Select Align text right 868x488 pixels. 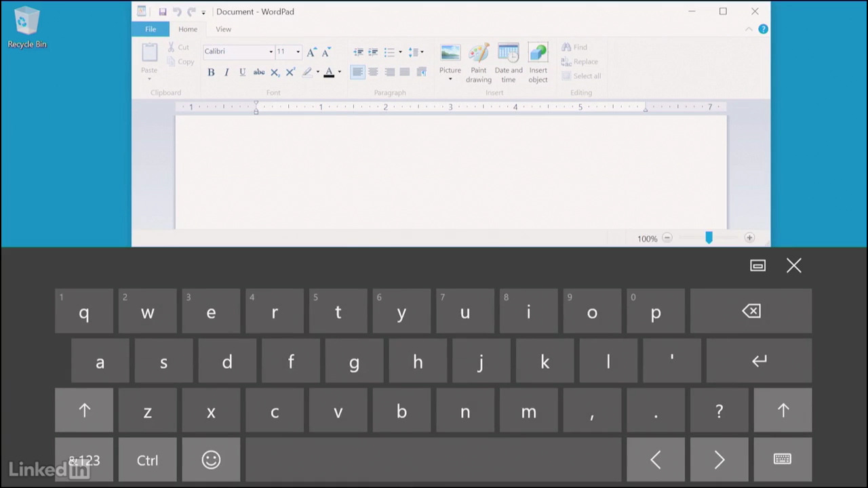(x=389, y=72)
